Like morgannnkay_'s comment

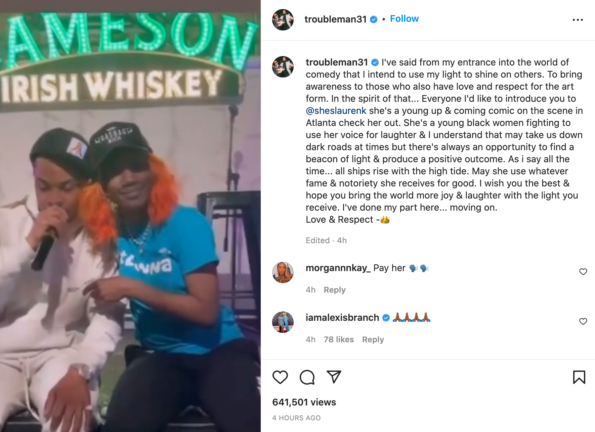tap(583, 271)
